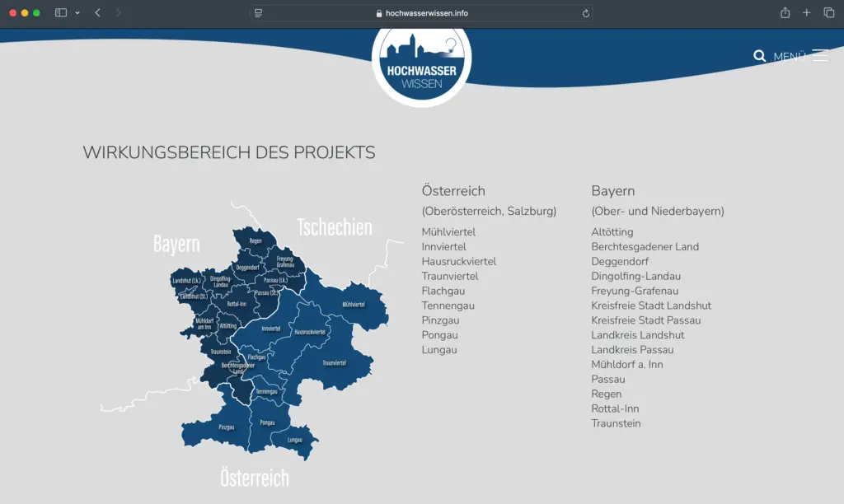Screen dimensions: 844x504
Task: Open the tab overview icon
Action: (x=828, y=12)
